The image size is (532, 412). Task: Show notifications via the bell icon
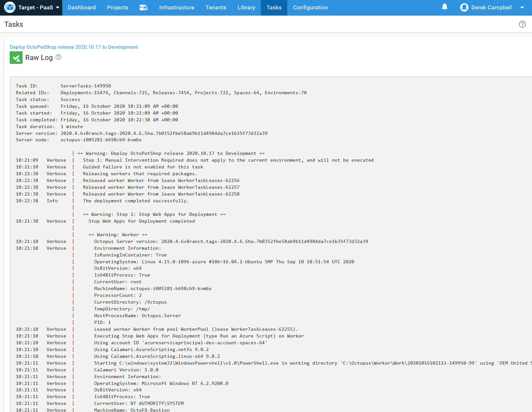pos(445,7)
